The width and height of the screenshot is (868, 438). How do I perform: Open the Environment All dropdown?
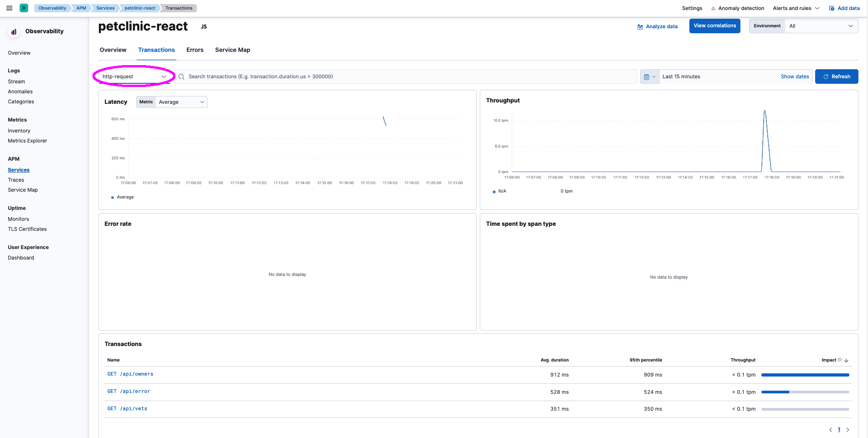804,26
